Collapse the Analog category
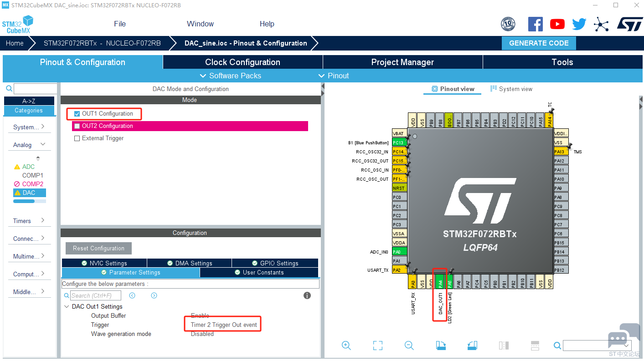The height and width of the screenshot is (361, 644). [29, 145]
